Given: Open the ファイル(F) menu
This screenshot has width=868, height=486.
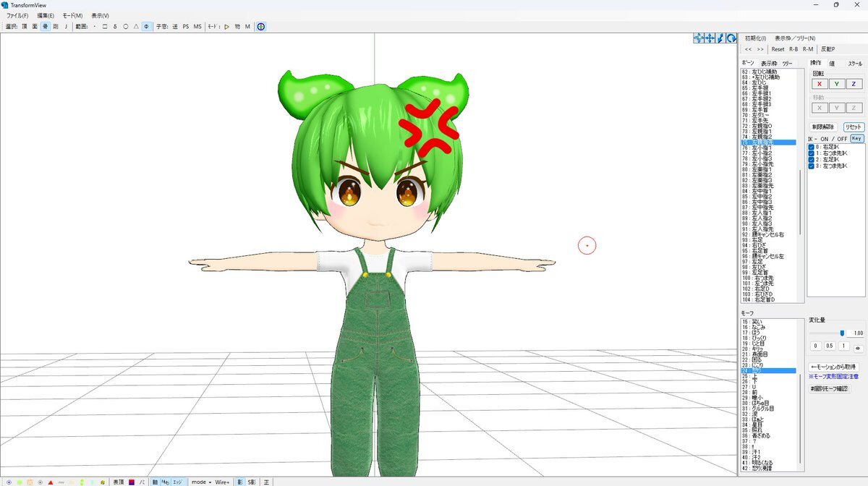Looking at the screenshot, I should (17, 15).
